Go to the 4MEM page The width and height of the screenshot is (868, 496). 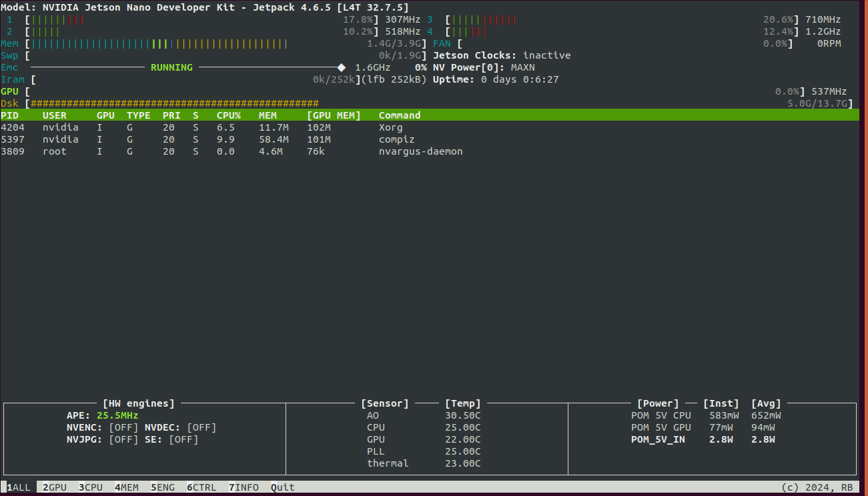click(127, 487)
